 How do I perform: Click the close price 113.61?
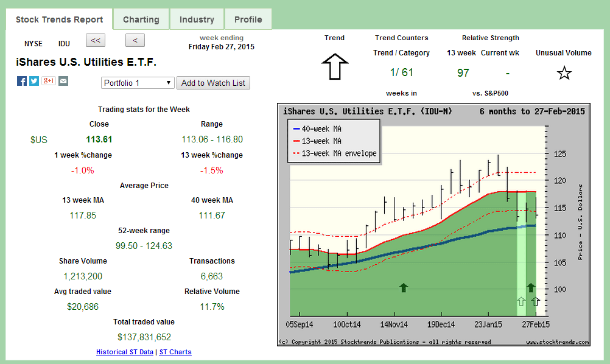pos(99,139)
